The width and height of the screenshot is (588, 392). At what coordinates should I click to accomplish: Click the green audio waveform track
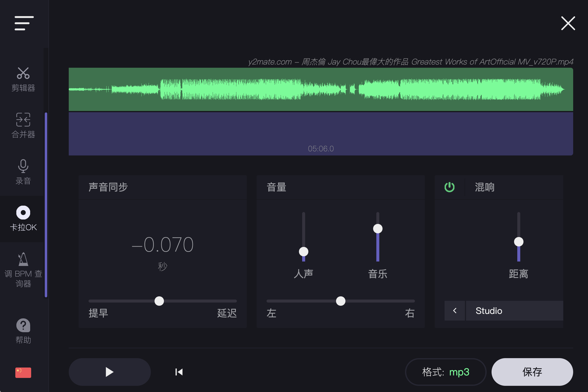(x=321, y=89)
